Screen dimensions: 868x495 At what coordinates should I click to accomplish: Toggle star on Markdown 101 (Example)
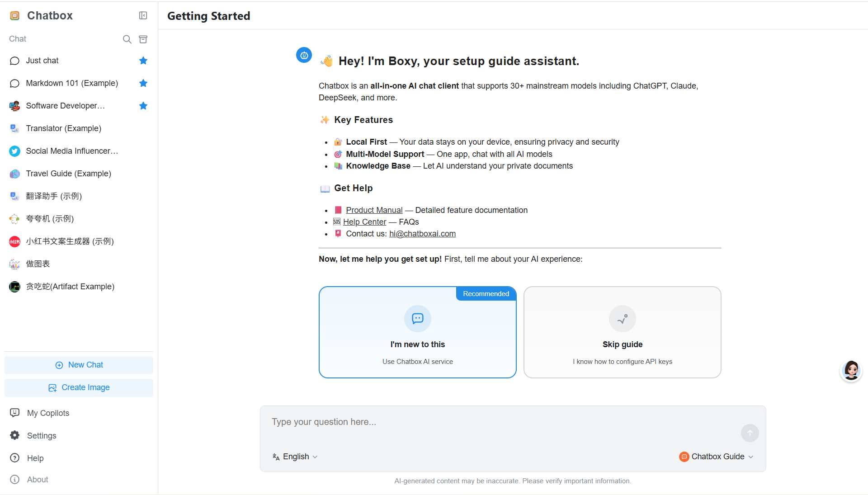coord(143,83)
